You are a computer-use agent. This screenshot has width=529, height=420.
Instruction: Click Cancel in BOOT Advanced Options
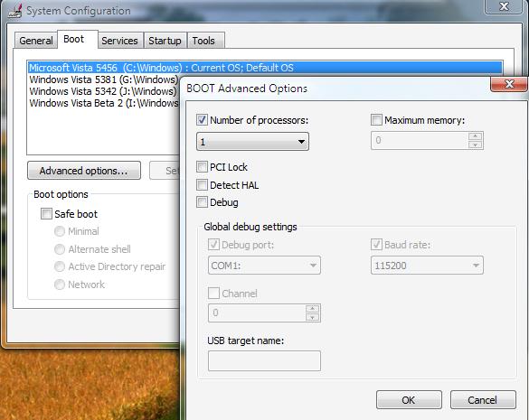(483, 400)
